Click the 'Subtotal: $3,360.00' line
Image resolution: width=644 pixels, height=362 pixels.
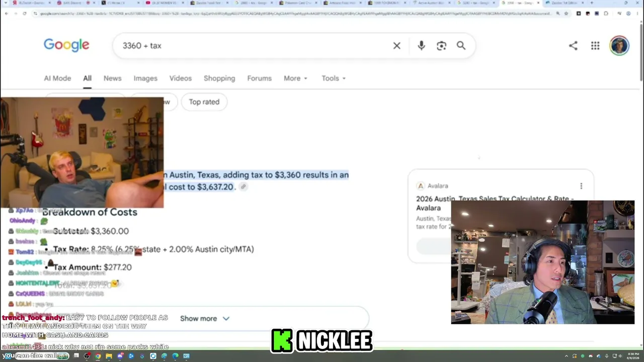pyautogui.click(x=91, y=231)
